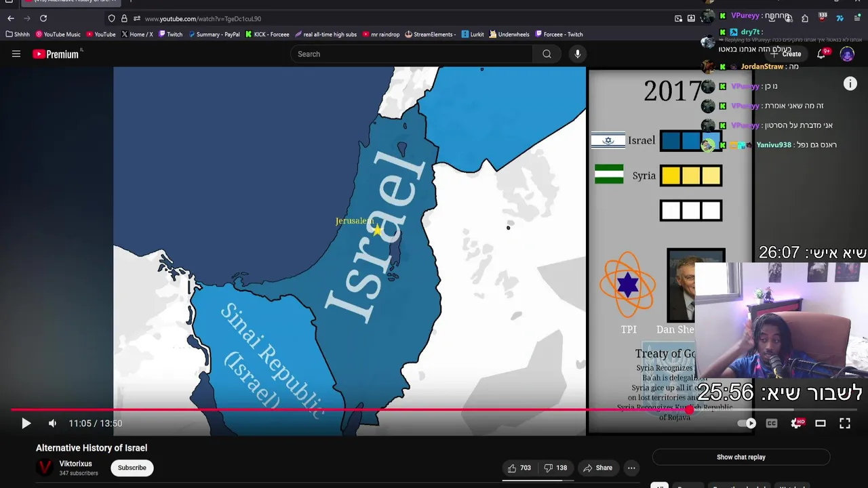Click the red progress bar scrubber

689,409
